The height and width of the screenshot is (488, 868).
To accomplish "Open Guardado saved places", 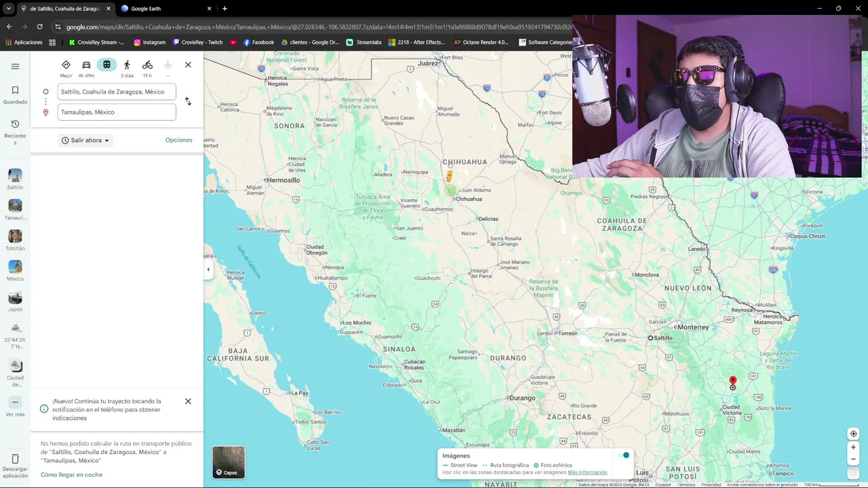I will pos(15,95).
